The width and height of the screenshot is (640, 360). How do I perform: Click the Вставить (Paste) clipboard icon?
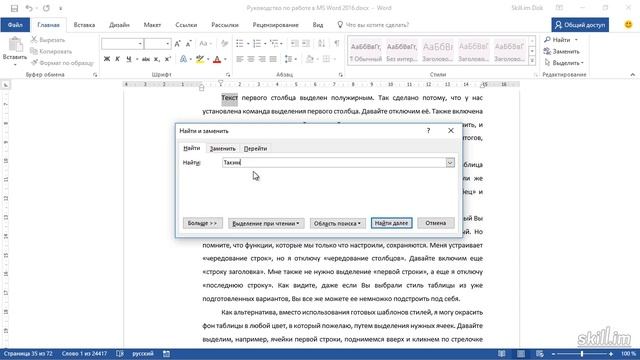pyautogui.click(x=15, y=45)
